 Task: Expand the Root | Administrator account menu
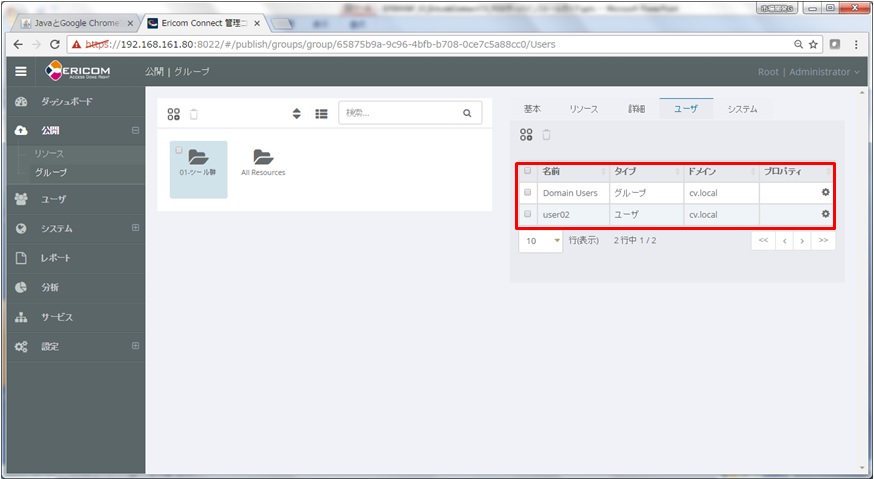coord(809,72)
